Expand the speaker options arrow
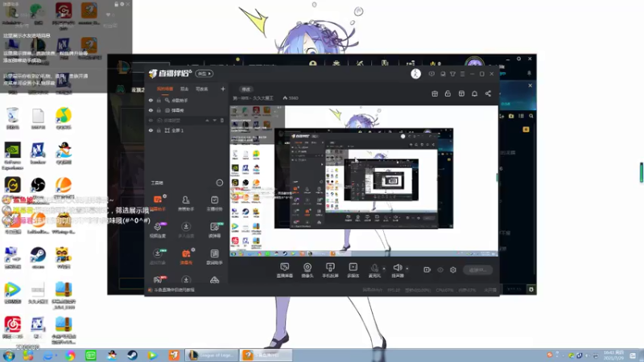 point(407,269)
